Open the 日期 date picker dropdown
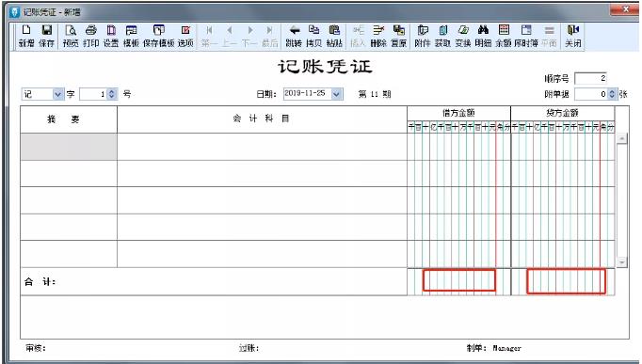This screenshot has height=364, width=642. point(336,94)
